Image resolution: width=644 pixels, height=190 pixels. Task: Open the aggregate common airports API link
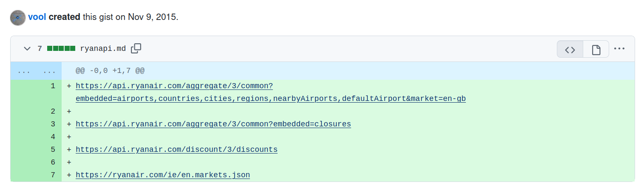(x=174, y=86)
